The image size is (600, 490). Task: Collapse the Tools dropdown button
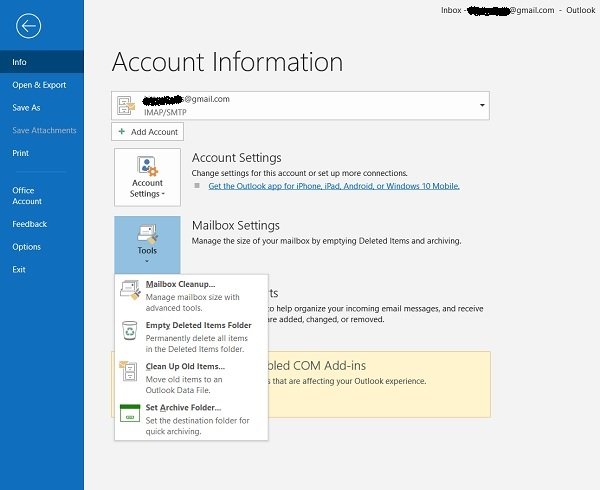(x=147, y=245)
